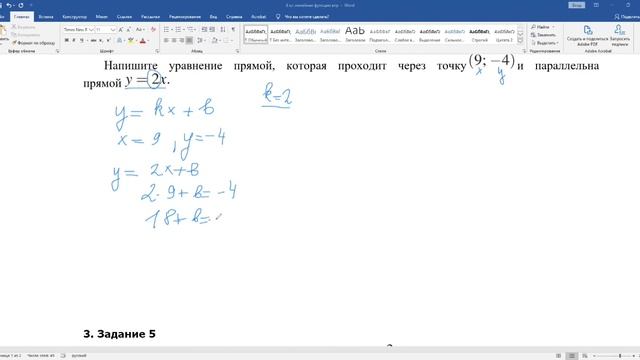The width and height of the screenshot is (640, 360).
Task: Expand the styles gallery
Action: [x=520, y=40]
